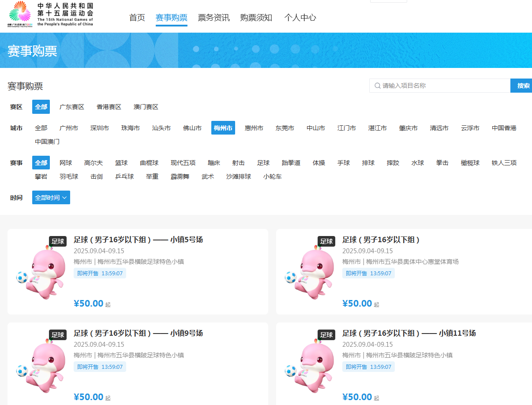
Task: Filter by city 江门市
Action: pos(347,128)
